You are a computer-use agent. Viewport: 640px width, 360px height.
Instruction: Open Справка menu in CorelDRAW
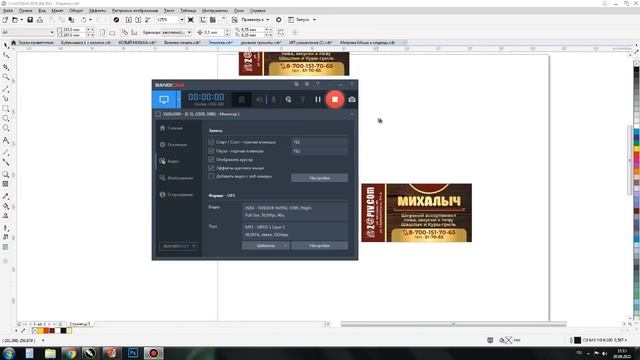coord(258,11)
